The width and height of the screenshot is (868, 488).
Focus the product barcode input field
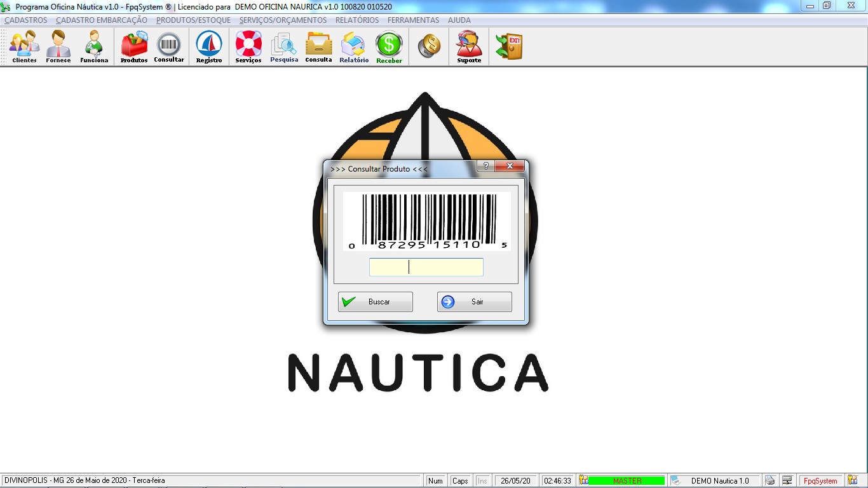426,267
